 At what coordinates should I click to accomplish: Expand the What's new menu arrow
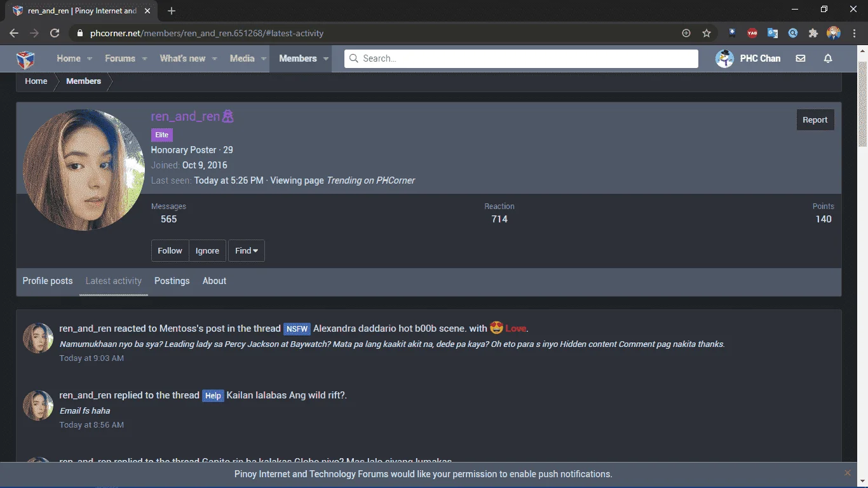(215, 58)
